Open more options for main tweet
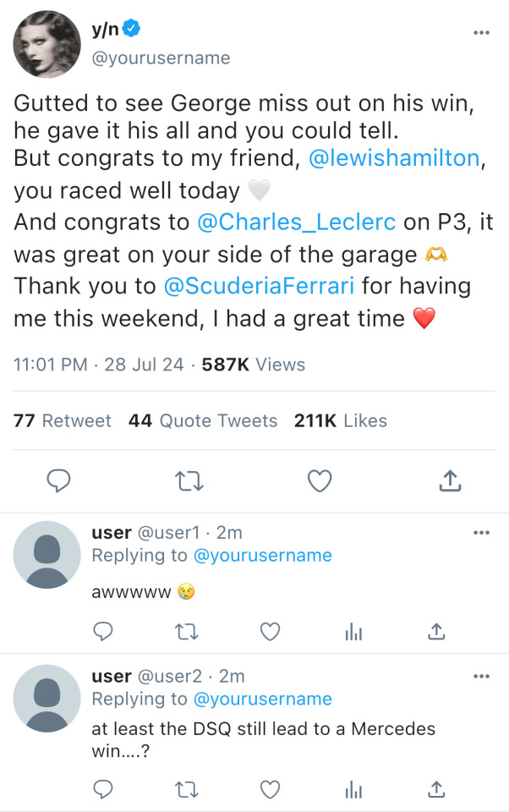 (x=481, y=33)
